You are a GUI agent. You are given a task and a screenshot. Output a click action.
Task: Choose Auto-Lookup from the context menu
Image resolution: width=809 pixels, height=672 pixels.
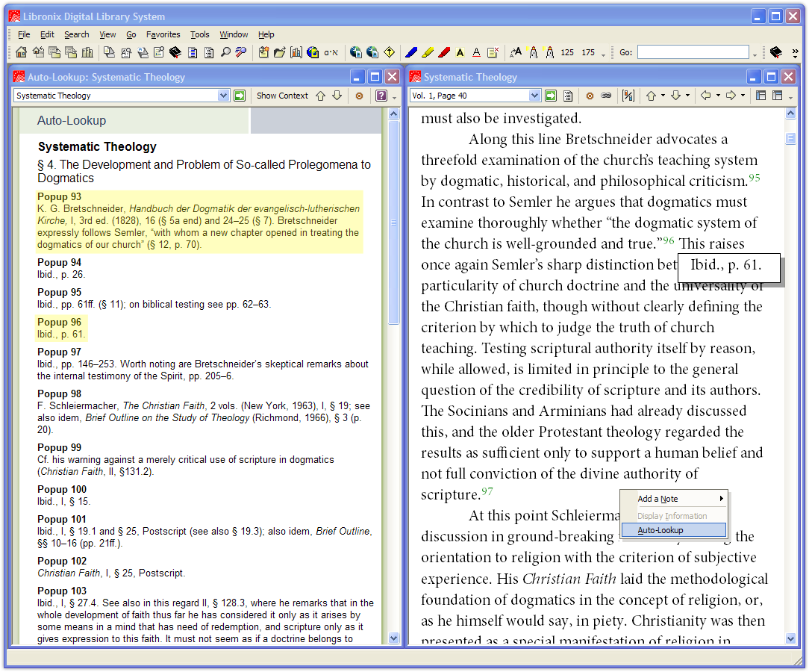660,530
